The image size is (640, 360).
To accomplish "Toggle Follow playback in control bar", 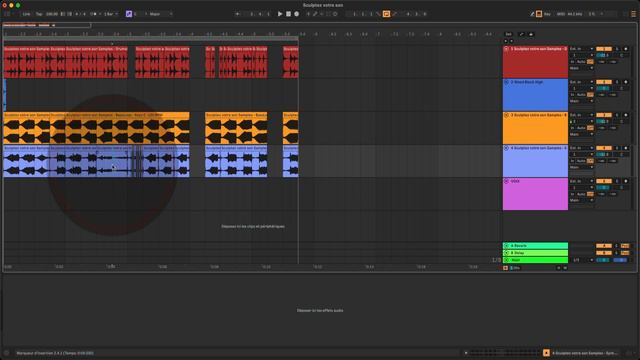I will (x=238, y=14).
